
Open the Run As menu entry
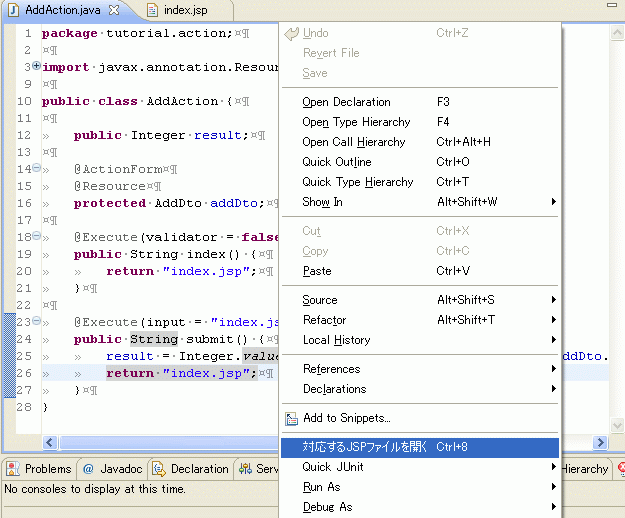point(420,487)
